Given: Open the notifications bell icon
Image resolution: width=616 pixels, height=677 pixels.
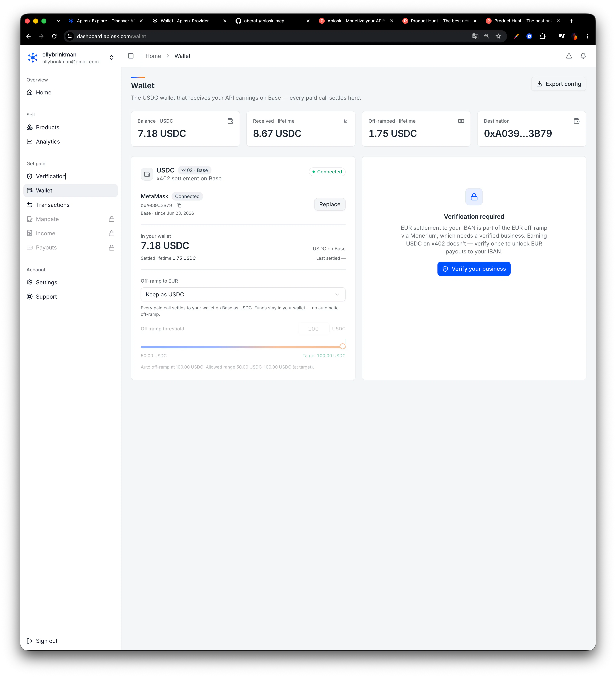Looking at the screenshot, I should tap(583, 56).
